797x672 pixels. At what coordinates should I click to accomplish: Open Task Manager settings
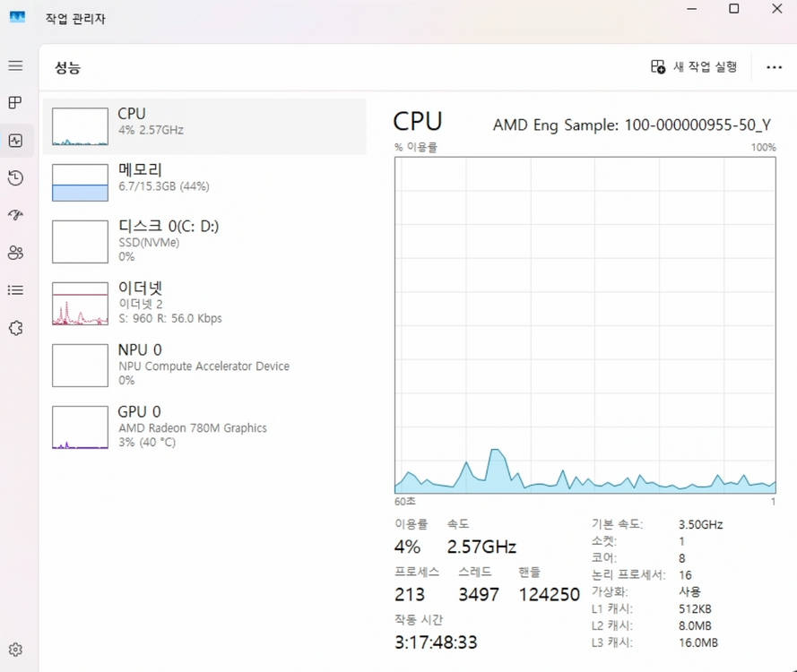(15, 650)
